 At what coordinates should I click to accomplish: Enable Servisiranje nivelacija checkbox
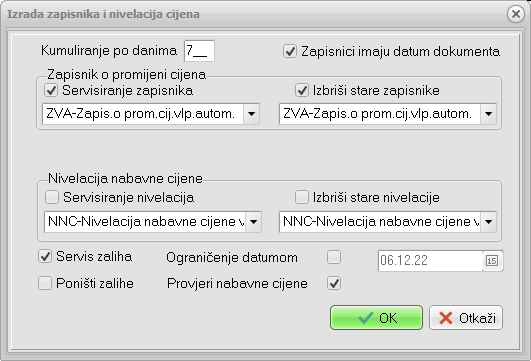coord(52,197)
